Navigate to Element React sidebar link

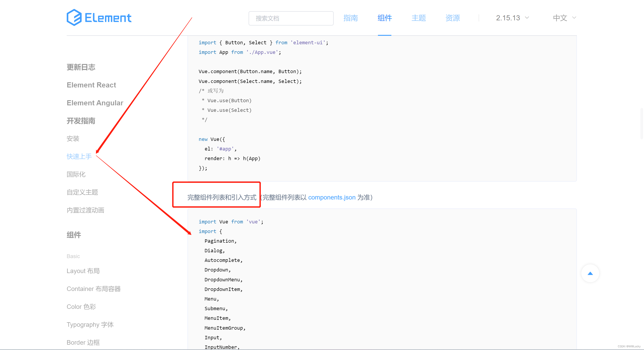(x=91, y=85)
